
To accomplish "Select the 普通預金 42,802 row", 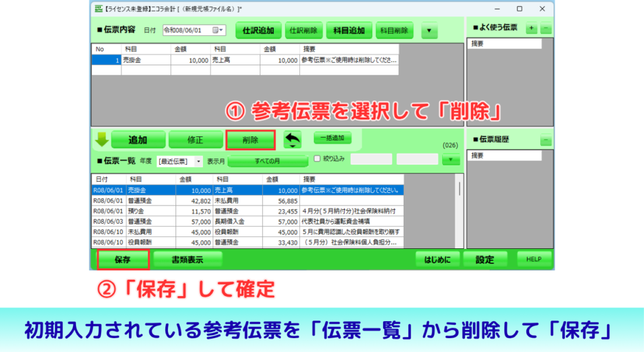I will pos(248,201).
